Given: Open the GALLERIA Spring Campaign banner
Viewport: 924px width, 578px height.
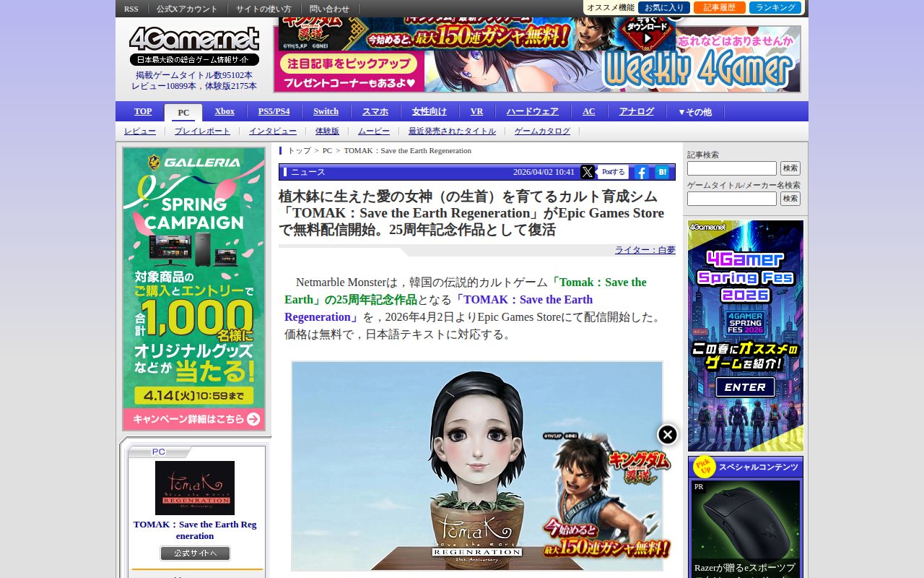Looking at the screenshot, I should 193,289.
